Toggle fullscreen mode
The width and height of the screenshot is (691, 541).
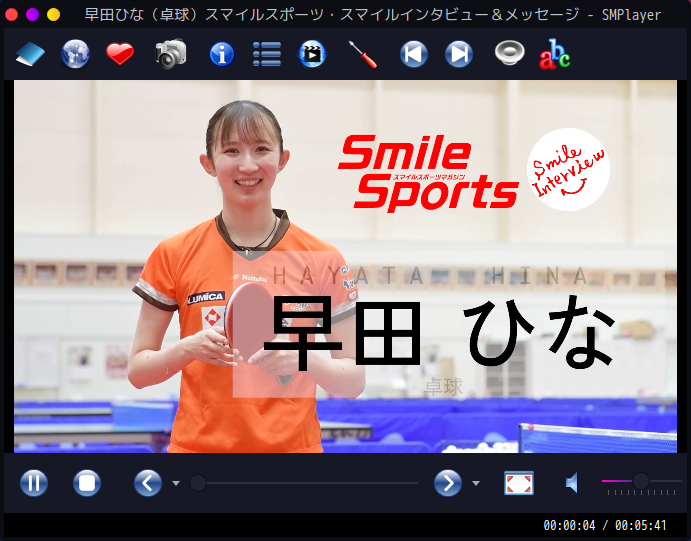click(x=519, y=483)
